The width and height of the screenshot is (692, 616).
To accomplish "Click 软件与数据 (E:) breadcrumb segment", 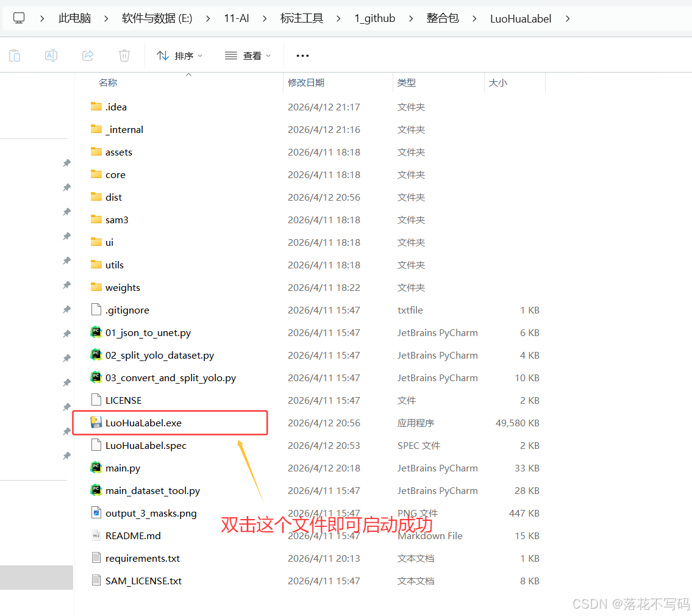I will [x=157, y=18].
